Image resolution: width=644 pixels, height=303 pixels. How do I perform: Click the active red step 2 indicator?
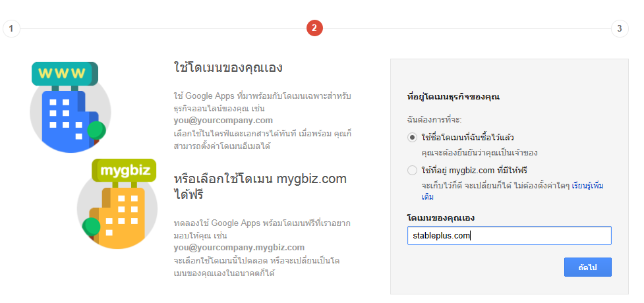[314, 28]
